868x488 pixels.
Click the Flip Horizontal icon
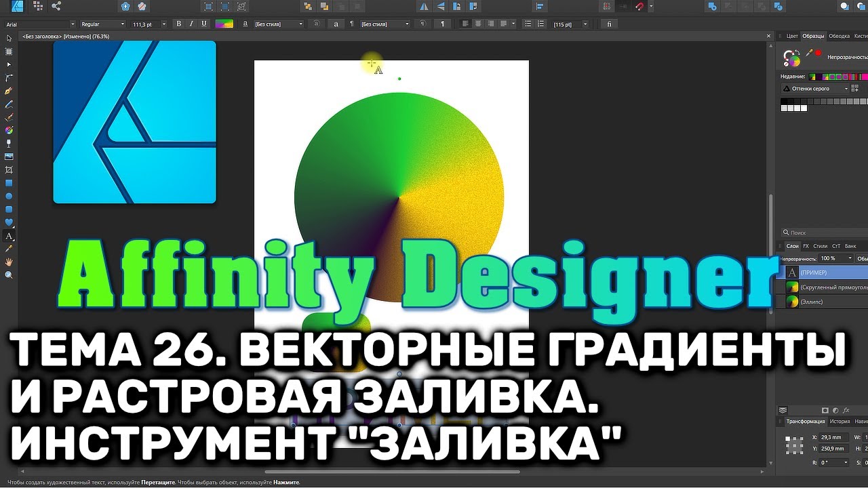[x=425, y=6]
